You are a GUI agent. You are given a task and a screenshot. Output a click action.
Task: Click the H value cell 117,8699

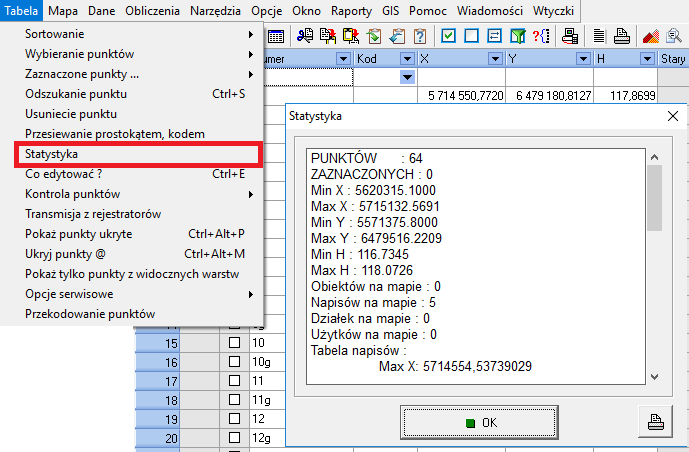coord(625,95)
